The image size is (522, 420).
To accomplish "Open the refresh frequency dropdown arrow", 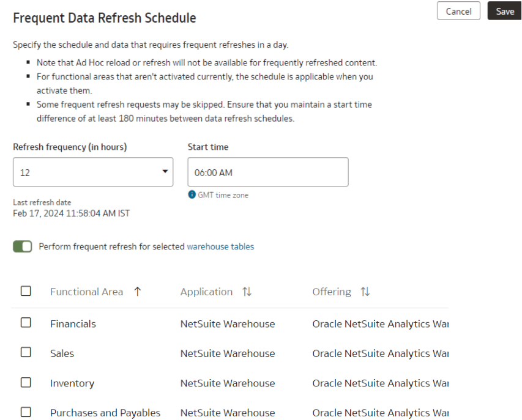I will click(x=165, y=172).
